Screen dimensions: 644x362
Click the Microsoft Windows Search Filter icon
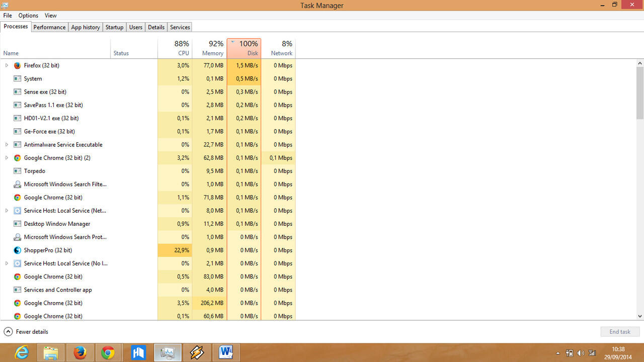[17, 184]
